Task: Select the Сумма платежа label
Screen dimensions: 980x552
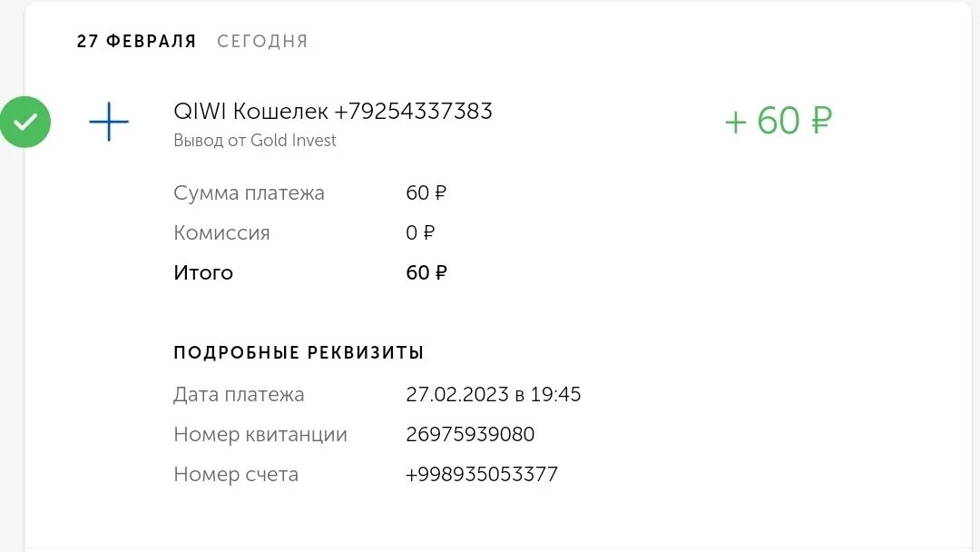Action: click(x=249, y=192)
